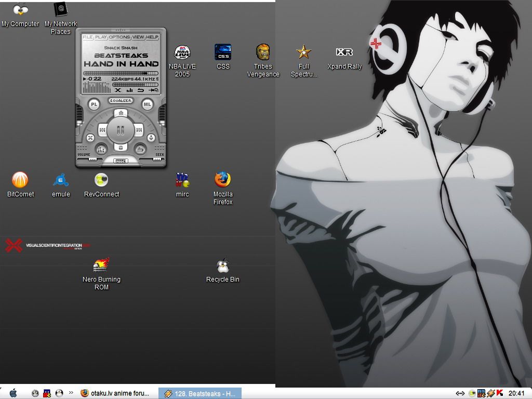The image size is (532, 399).
Task: Click the lower bar beneath the bitrate
Action: [x=136, y=85]
